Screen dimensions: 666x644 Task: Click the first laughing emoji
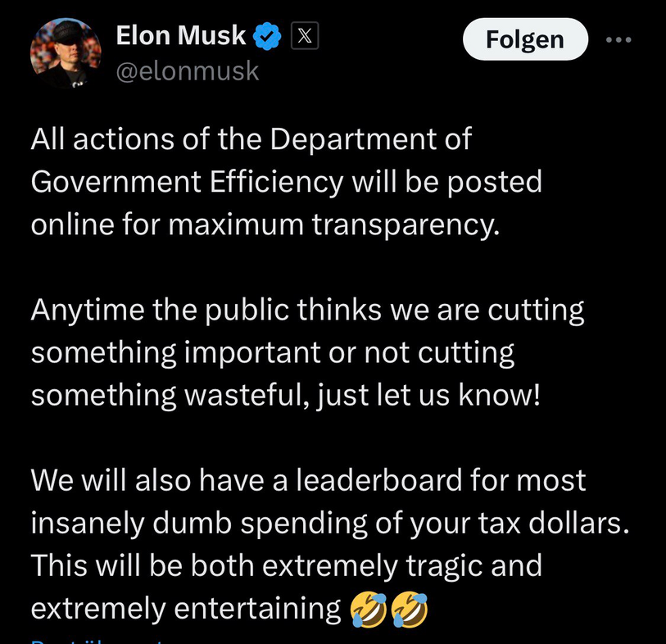(x=365, y=608)
